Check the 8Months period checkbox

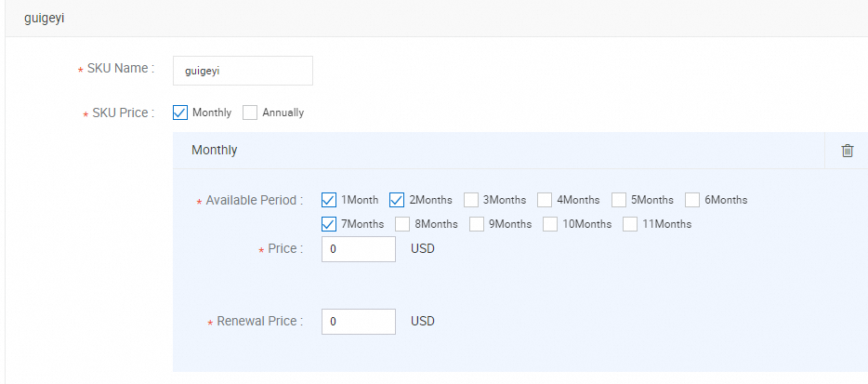point(402,224)
